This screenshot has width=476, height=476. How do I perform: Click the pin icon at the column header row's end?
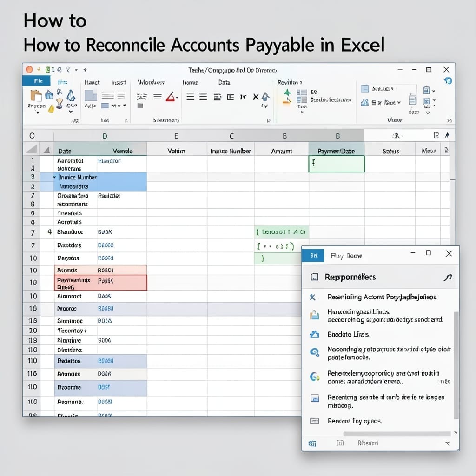[x=447, y=135]
